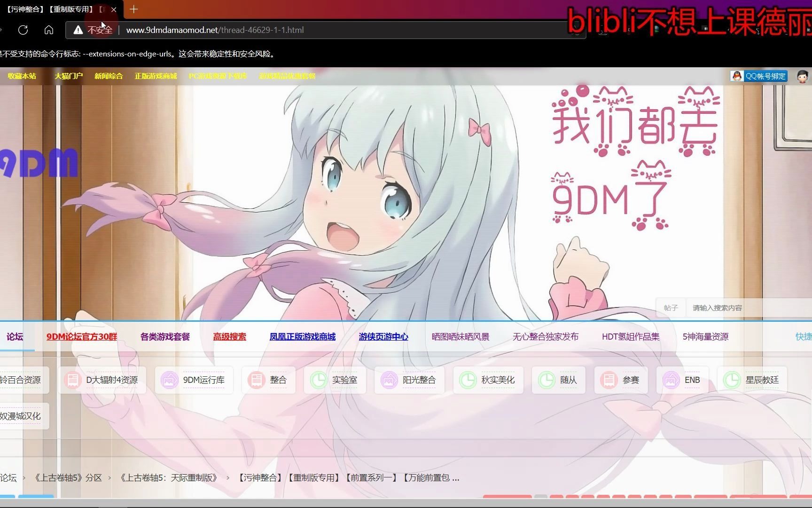The width and height of the screenshot is (812, 508).
Task: Expand the truncated breadcrumb title ellipsis
Action: point(455,477)
